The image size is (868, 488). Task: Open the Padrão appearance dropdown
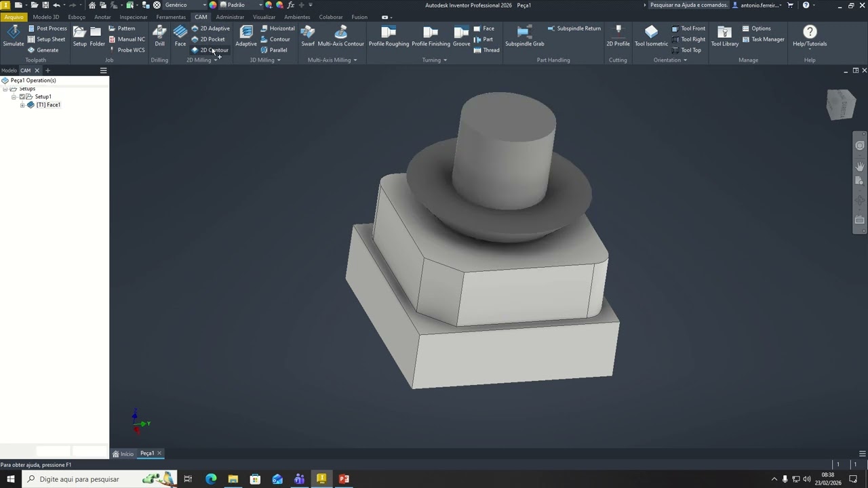point(260,5)
